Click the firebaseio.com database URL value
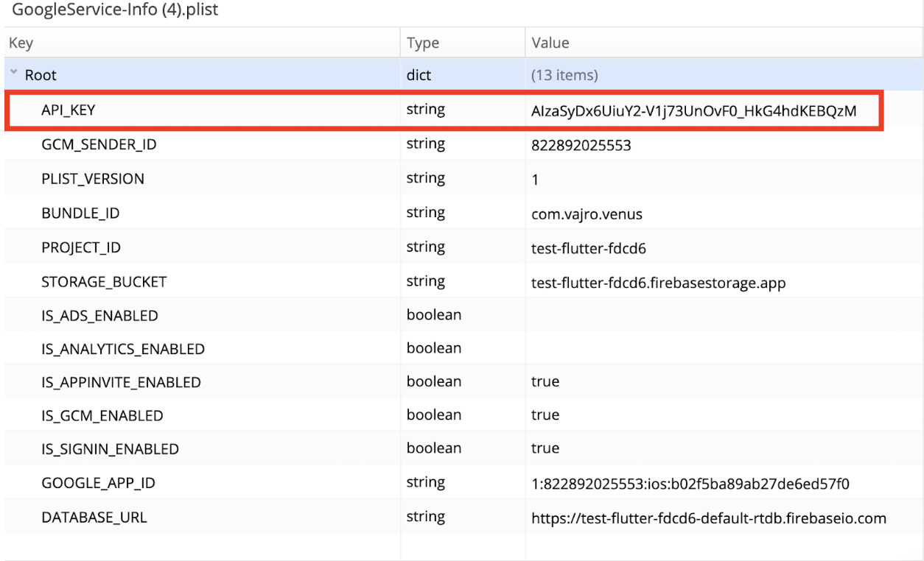 (709, 518)
